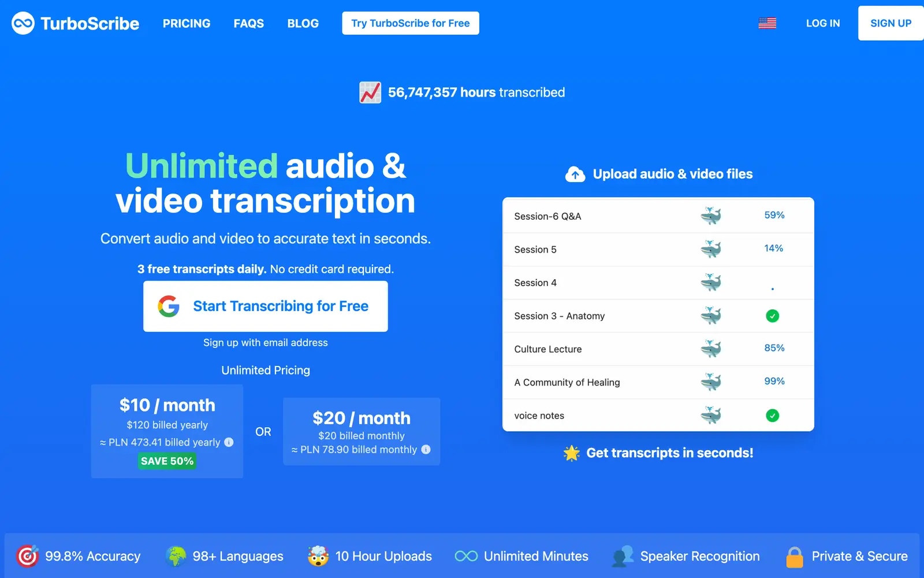Click info icon next to PLN 78.90 monthly
The width and height of the screenshot is (924, 578).
(x=426, y=450)
